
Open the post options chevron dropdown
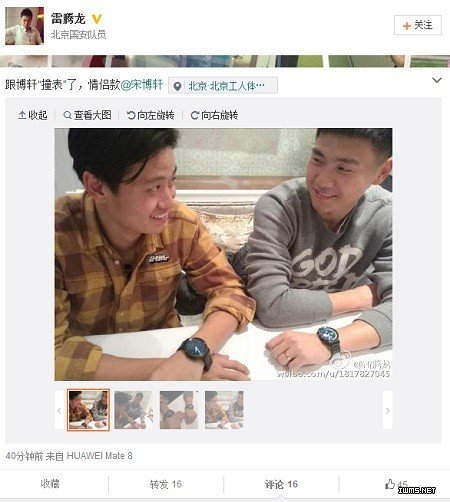[x=437, y=80]
